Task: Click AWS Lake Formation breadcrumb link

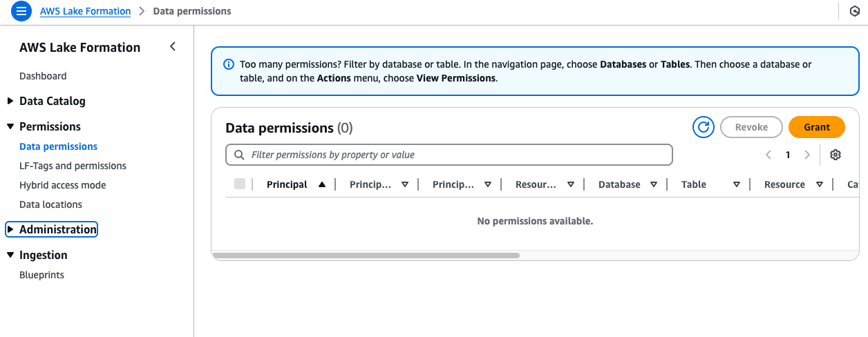Action: pos(85,11)
